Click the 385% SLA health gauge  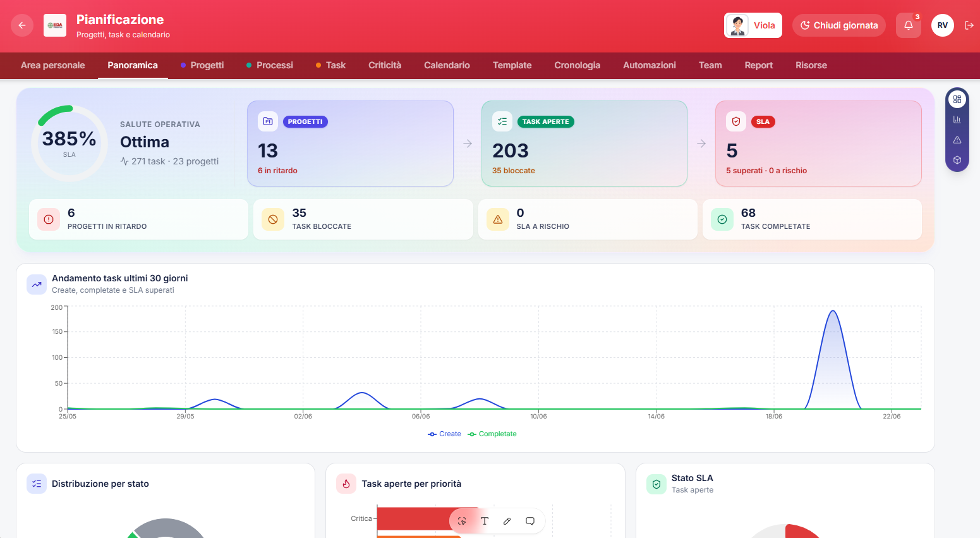(x=70, y=144)
